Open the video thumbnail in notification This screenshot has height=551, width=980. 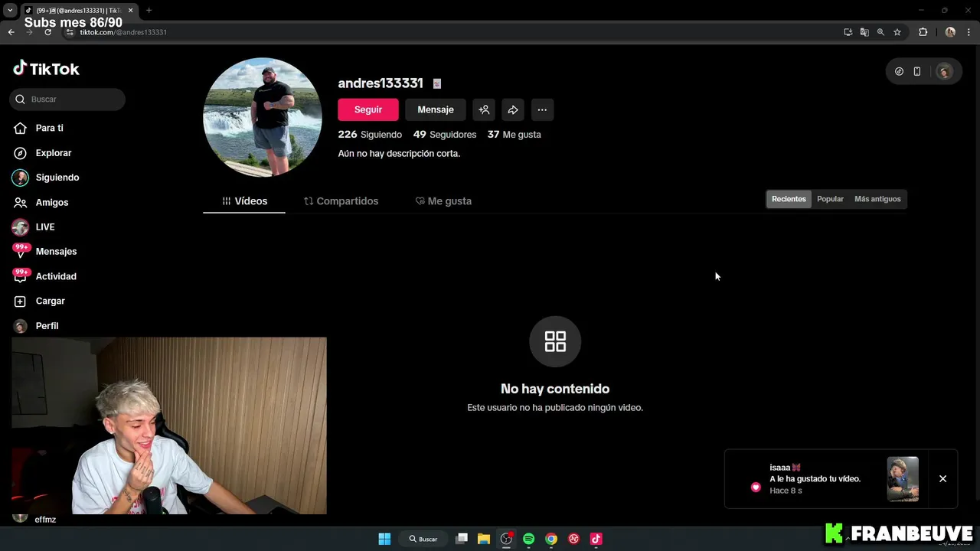coord(903,479)
